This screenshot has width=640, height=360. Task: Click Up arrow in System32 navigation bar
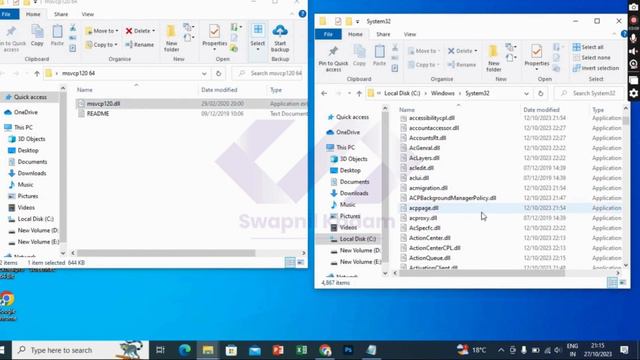point(359,93)
